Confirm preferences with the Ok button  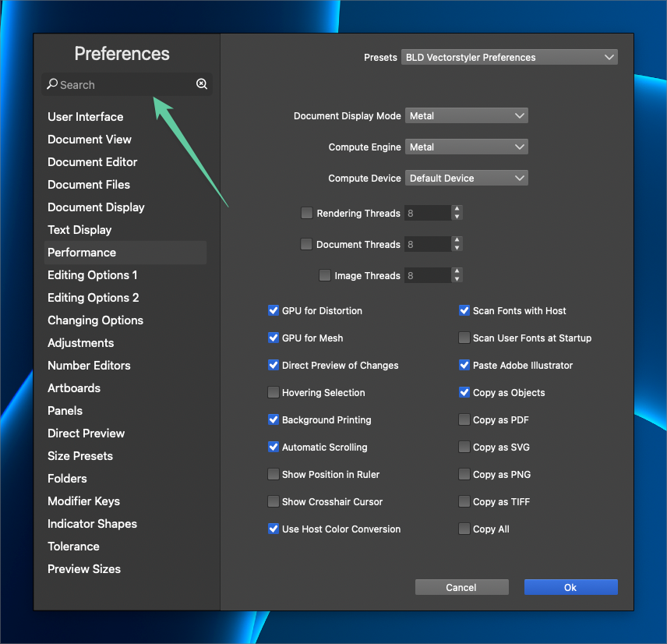[570, 587]
